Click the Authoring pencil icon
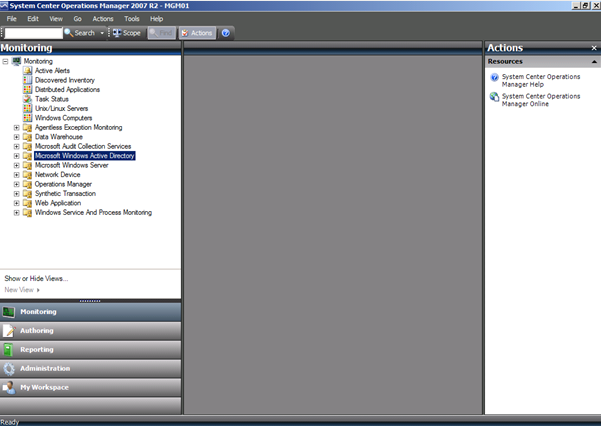The height and width of the screenshot is (426, 601). [9, 331]
